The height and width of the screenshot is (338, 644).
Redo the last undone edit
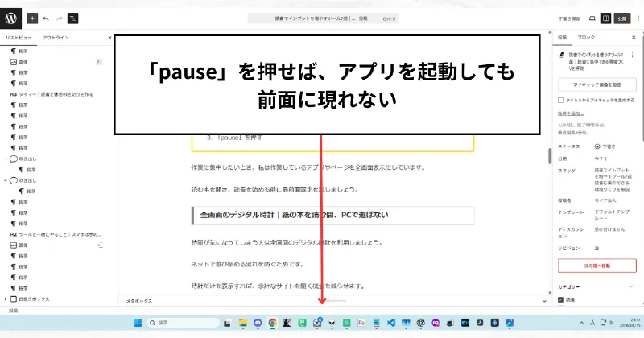[59, 19]
